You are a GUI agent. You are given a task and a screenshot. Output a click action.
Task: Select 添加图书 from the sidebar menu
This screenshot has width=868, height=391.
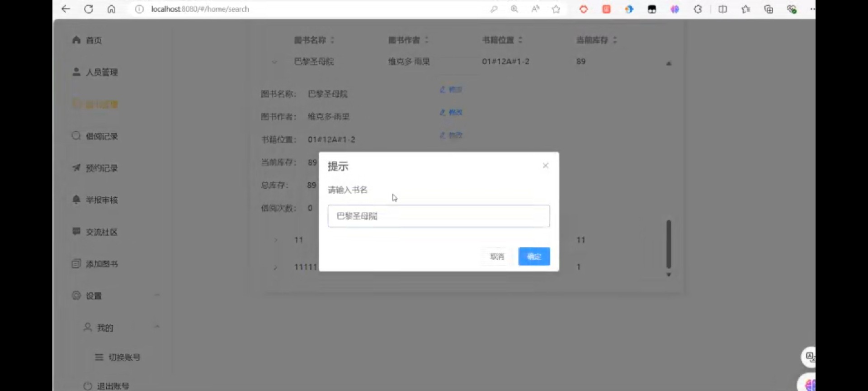pyautogui.click(x=101, y=264)
